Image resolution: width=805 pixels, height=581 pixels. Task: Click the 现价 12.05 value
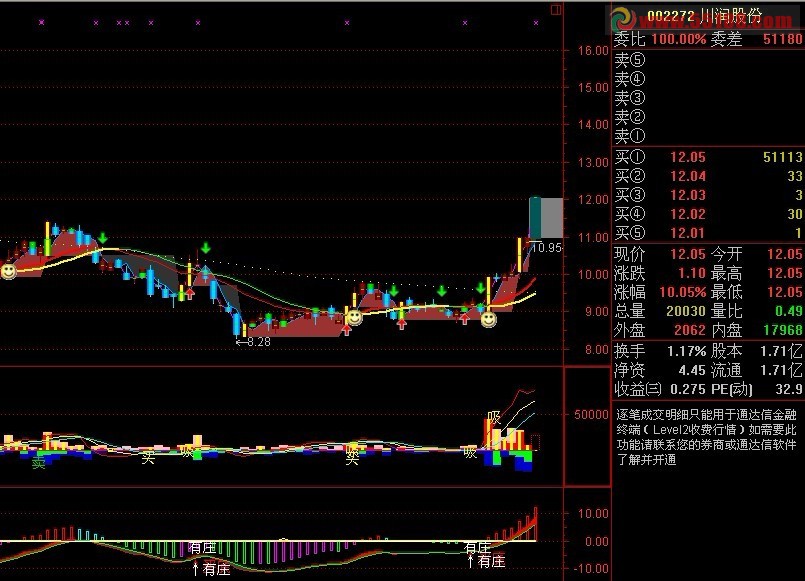coord(688,254)
